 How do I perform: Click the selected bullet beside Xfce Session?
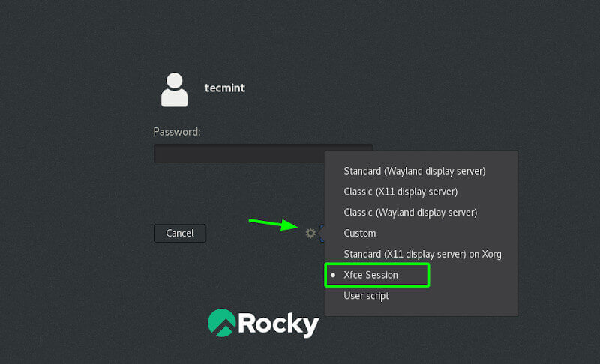pyautogui.click(x=332, y=276)
